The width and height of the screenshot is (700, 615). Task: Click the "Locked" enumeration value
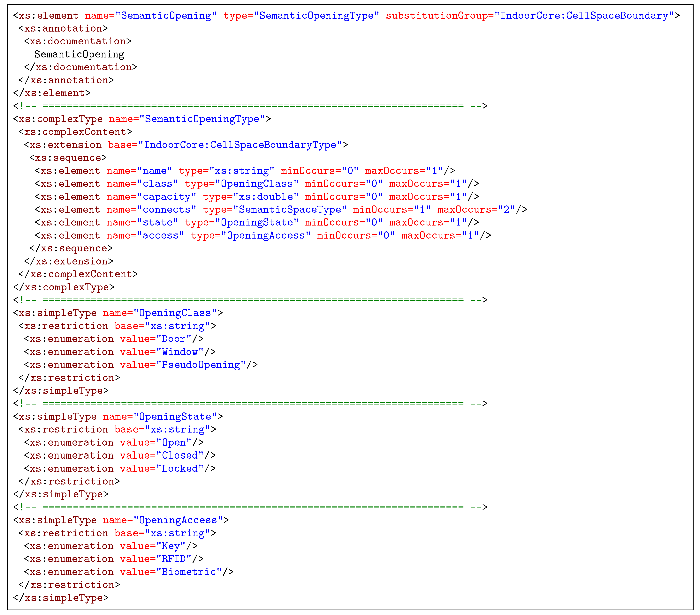pos(180,469)
